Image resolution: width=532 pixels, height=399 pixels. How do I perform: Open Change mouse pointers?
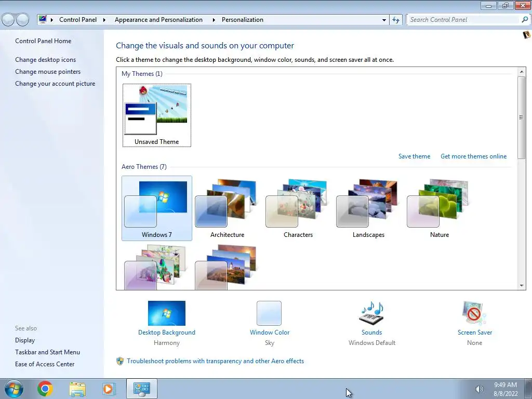48,72
